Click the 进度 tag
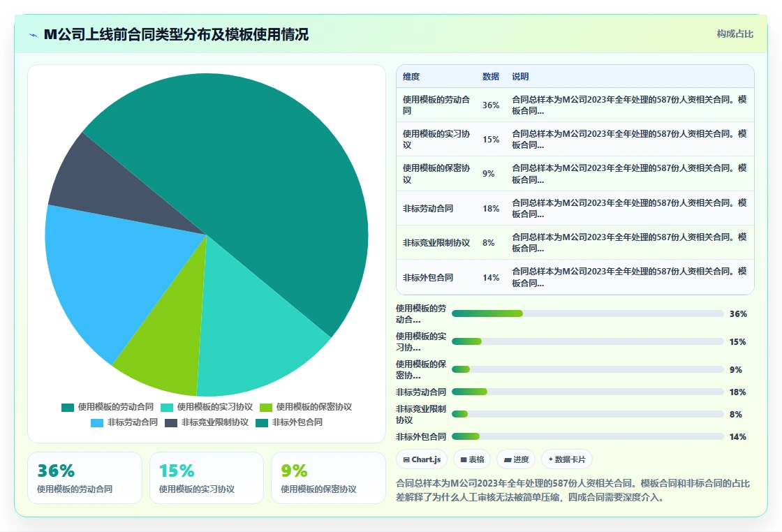Viewport: 782px width, 532px height. click(x=516, y=459)
